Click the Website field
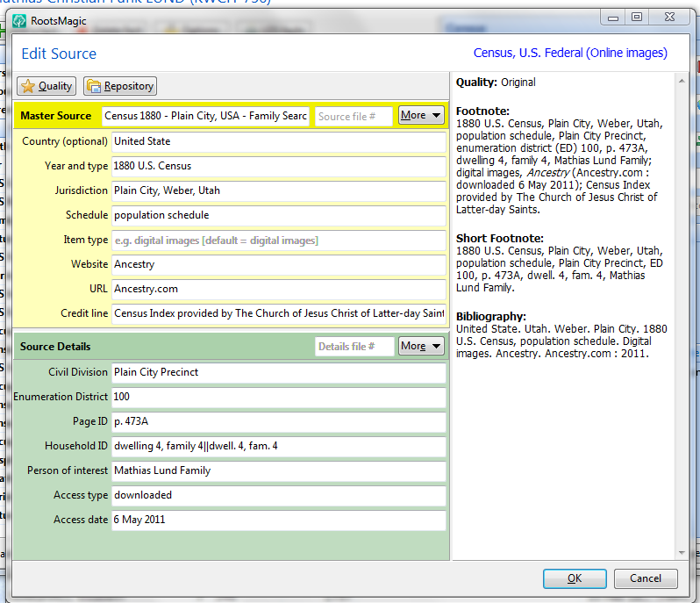 pyautogui.click(x=279, y=264)
